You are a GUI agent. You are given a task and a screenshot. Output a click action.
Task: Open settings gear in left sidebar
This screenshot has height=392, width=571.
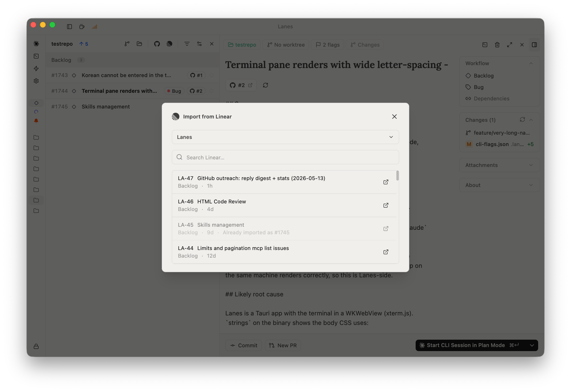[36, 81]
